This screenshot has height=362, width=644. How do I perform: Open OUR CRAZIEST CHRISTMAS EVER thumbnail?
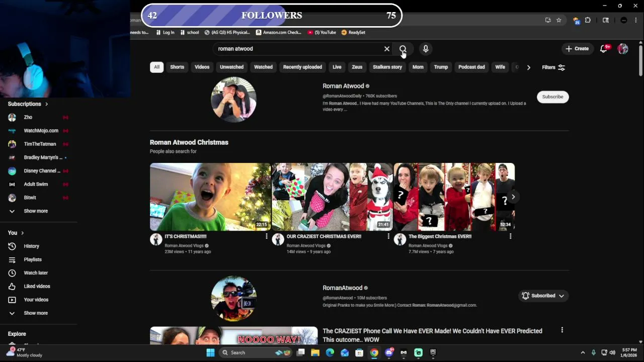[332, 197]
